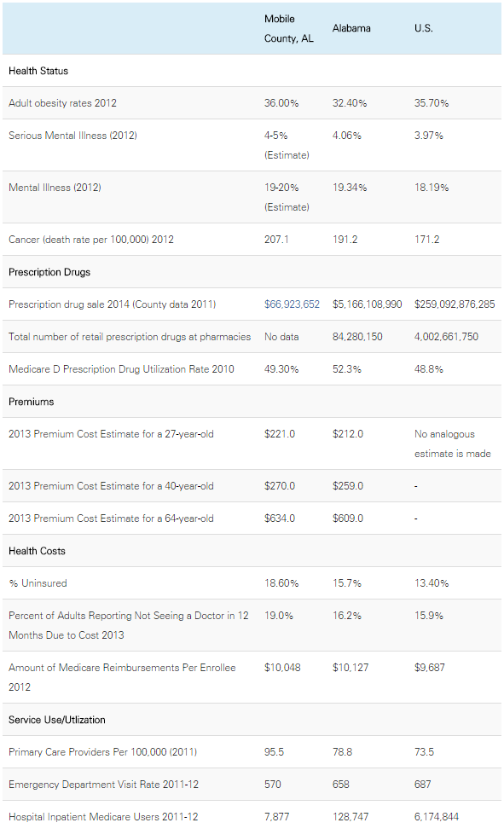504x840 pixels.
Task: Click the Hospital Inpatient Medicare Users label
Action: pos(103,817)
